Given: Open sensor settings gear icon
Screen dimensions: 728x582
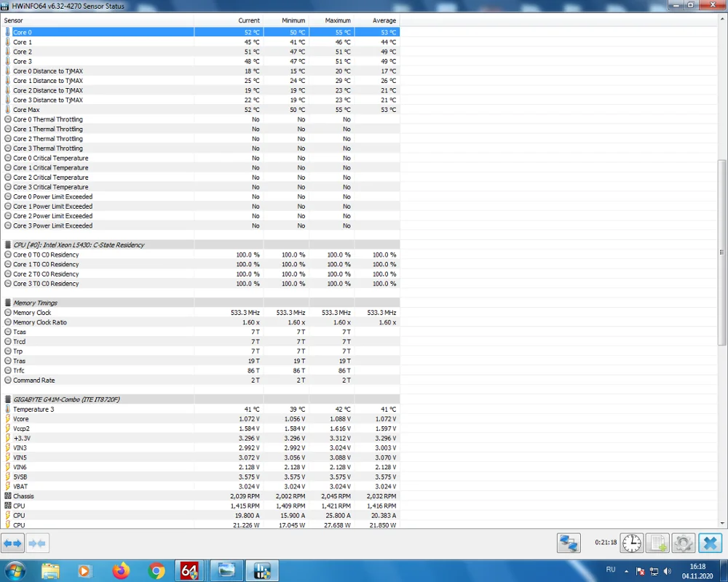Looking at the screenshot, I should pyautogui.click(x=684, y=543).
